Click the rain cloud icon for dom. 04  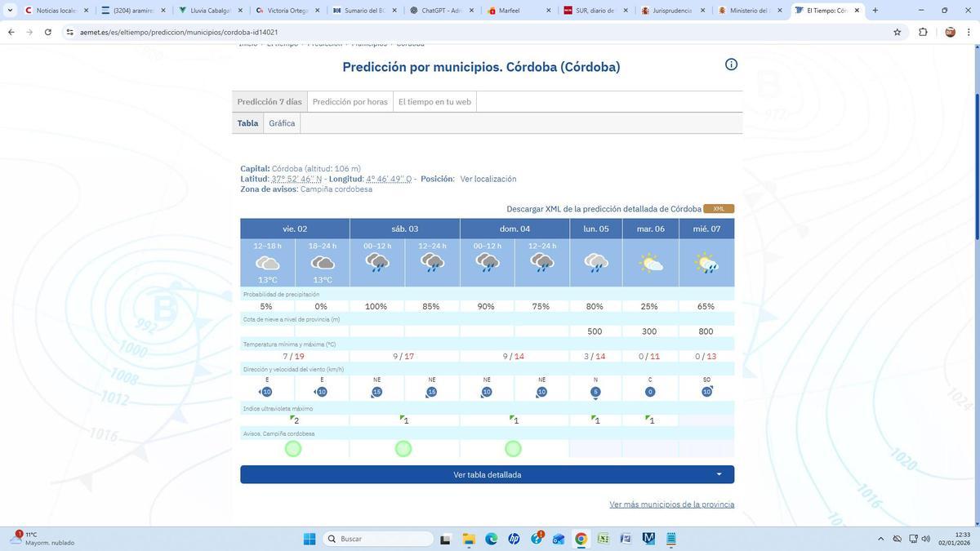[488, 261]
